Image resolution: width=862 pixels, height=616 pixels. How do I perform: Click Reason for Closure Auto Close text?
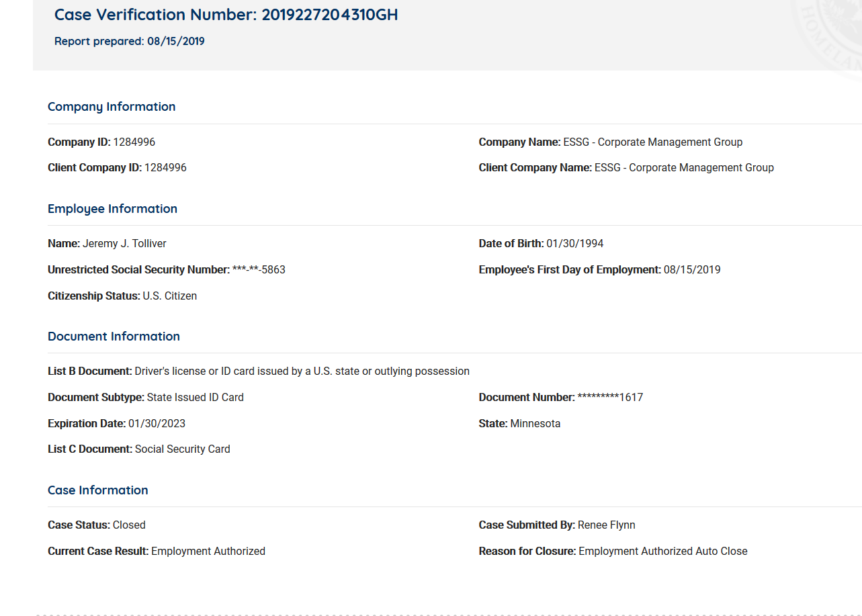click(662, 552)
